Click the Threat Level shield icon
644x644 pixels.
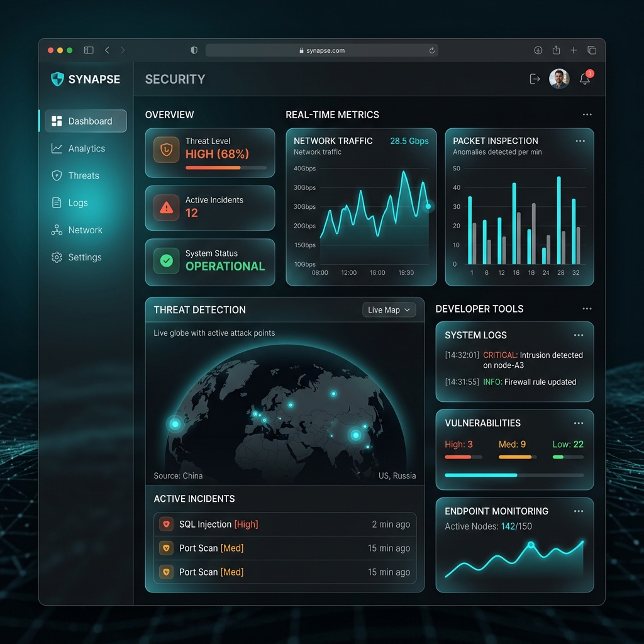pos(166,150)
